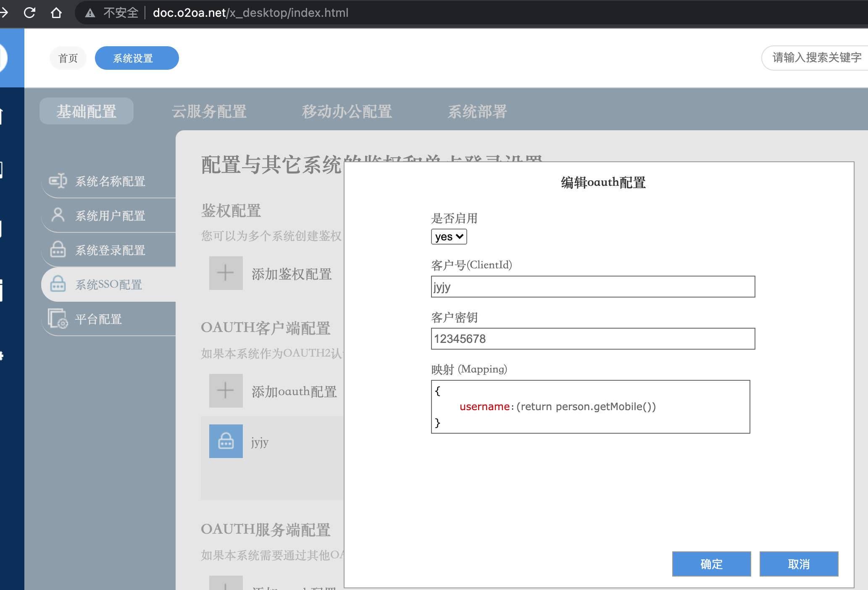Viewport: 868px width, 590px height.
Task: Click the 客户密钥 secret input field
Action: pyautogui.click(x=593, y=339)
